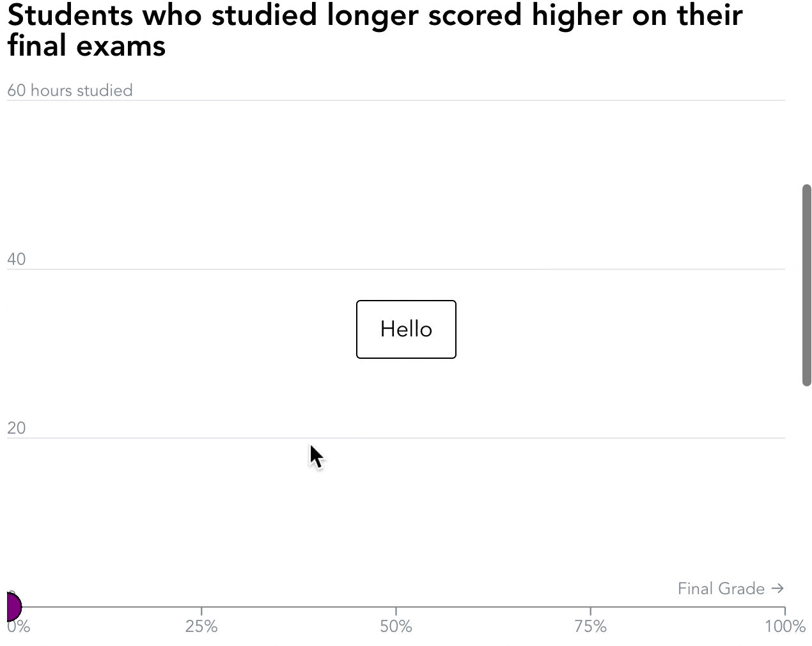
Task: Click the arrow icon after Final Grade
Action: 777,588
